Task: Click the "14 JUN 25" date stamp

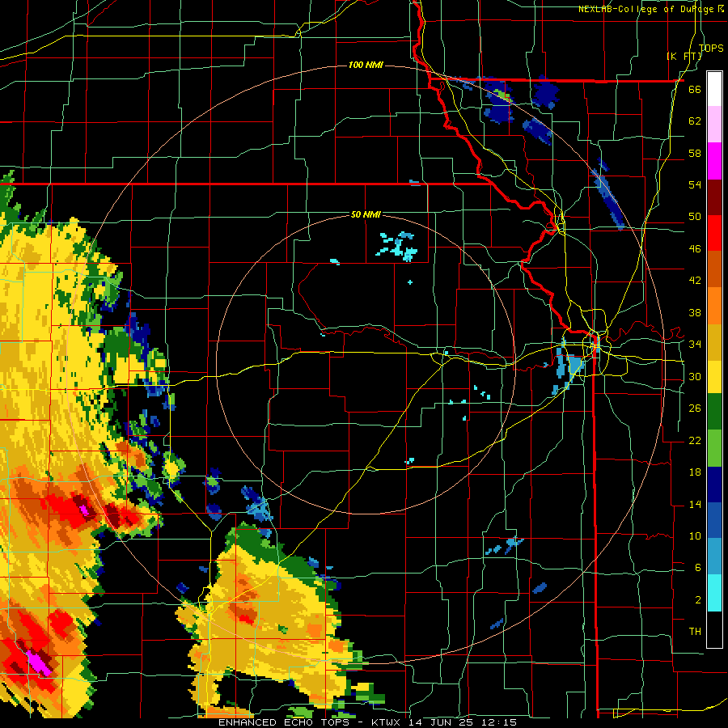Action: tap(440, 722)
